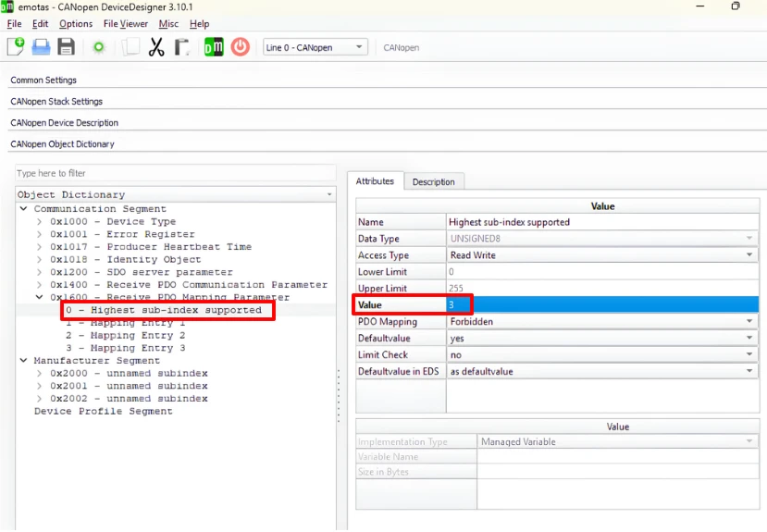Switch to the Attributes tab
The image size is (767, 532).
pyautogui.click(x=375, y=181)
